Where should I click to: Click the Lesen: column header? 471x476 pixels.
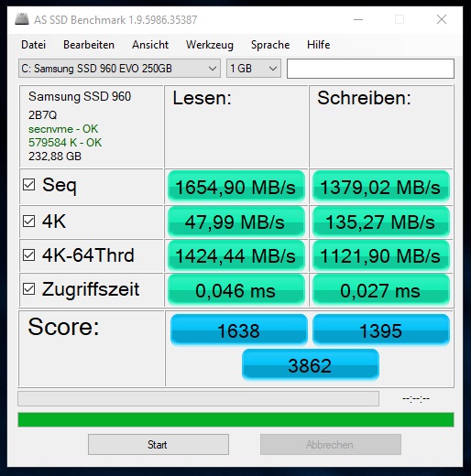[203, 98]
